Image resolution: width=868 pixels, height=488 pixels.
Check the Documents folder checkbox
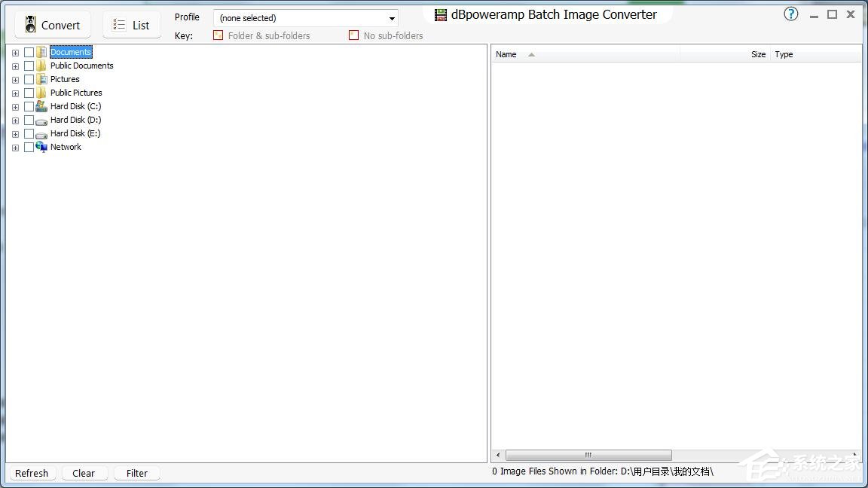click(29, 52)
